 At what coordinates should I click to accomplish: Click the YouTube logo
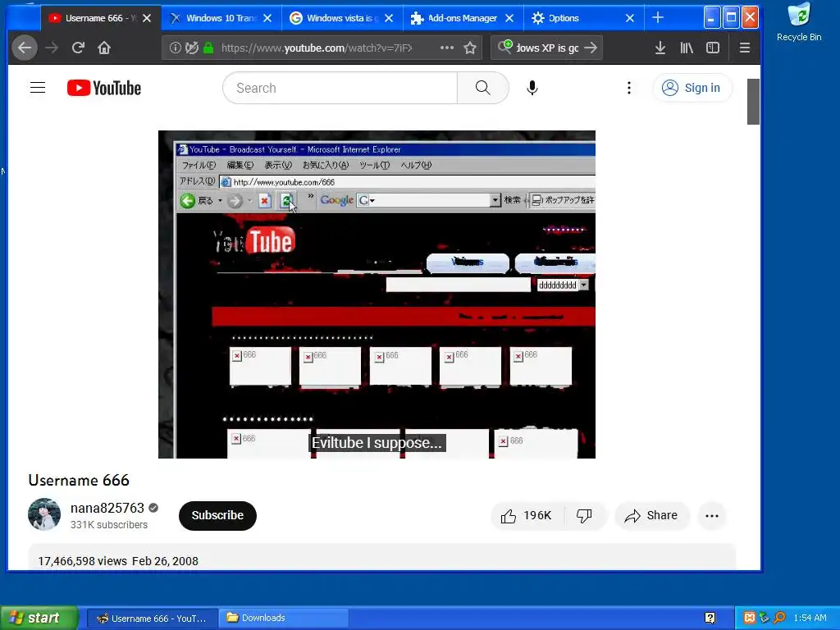[x=104, y=88]
